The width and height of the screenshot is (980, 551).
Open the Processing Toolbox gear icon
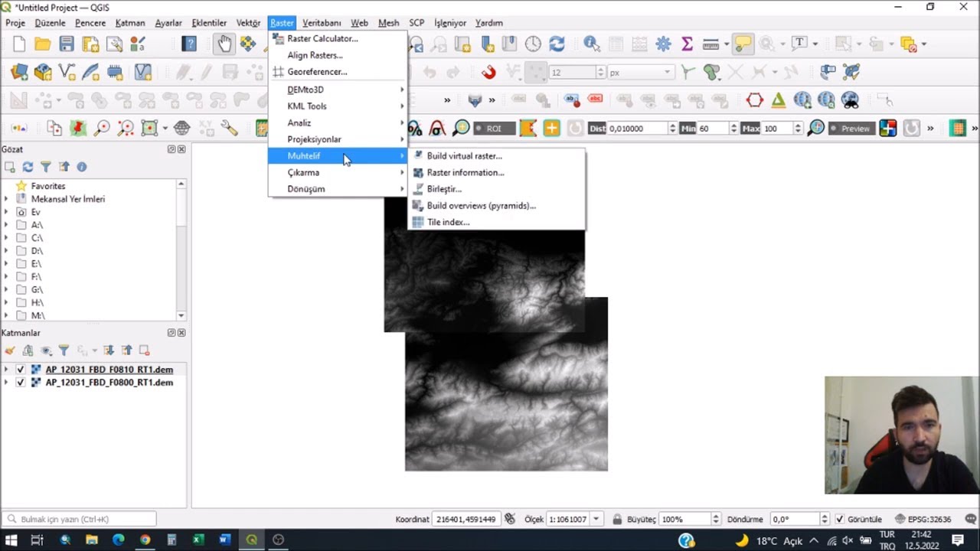click(x=663, y=44)
